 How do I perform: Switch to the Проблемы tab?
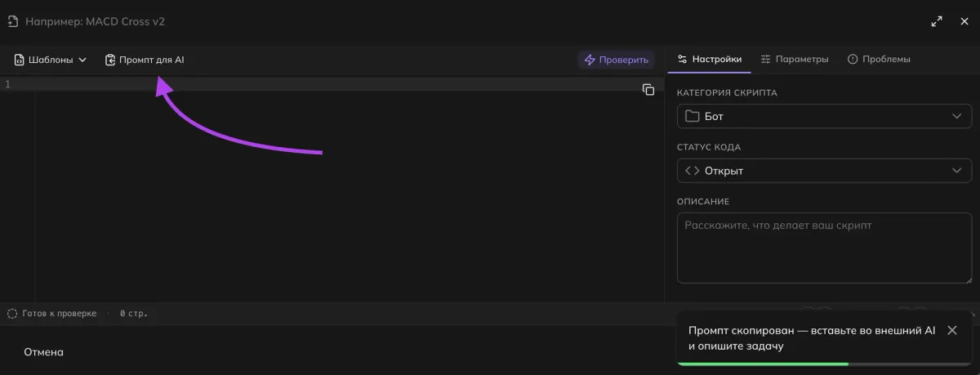tap(879, 59)
